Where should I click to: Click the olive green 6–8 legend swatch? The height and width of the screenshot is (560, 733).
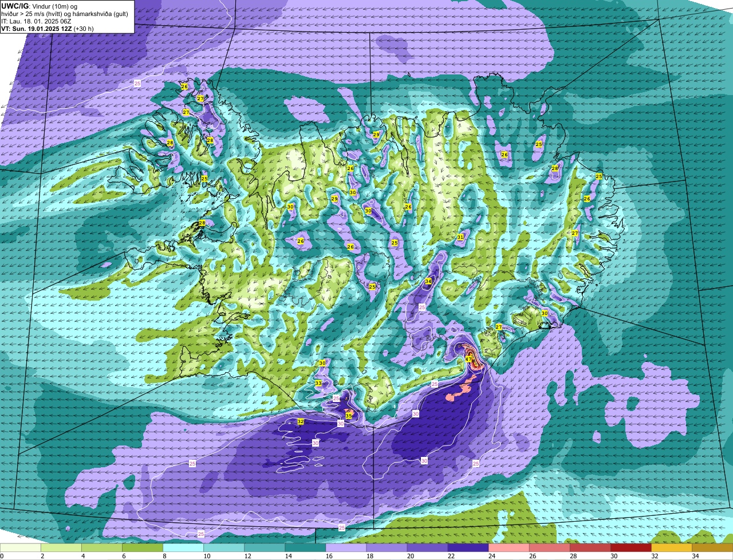pos(143,547)
